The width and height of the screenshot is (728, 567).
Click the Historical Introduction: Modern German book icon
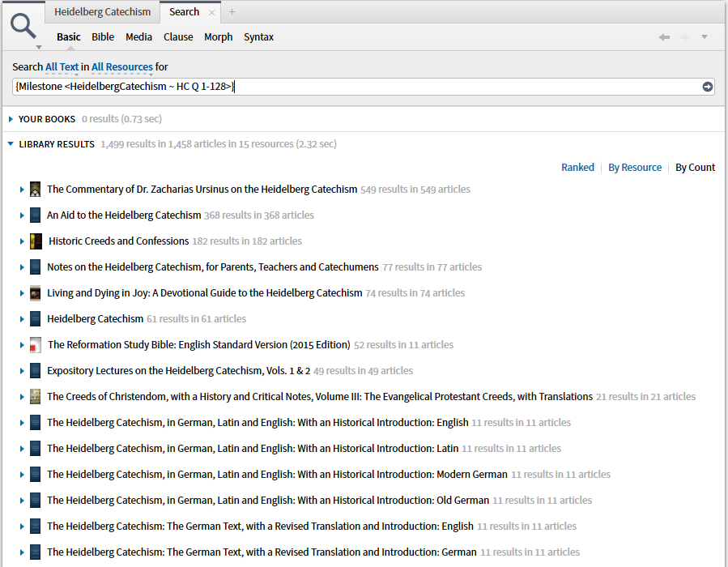pyautogui.click(x=36, y=475)
